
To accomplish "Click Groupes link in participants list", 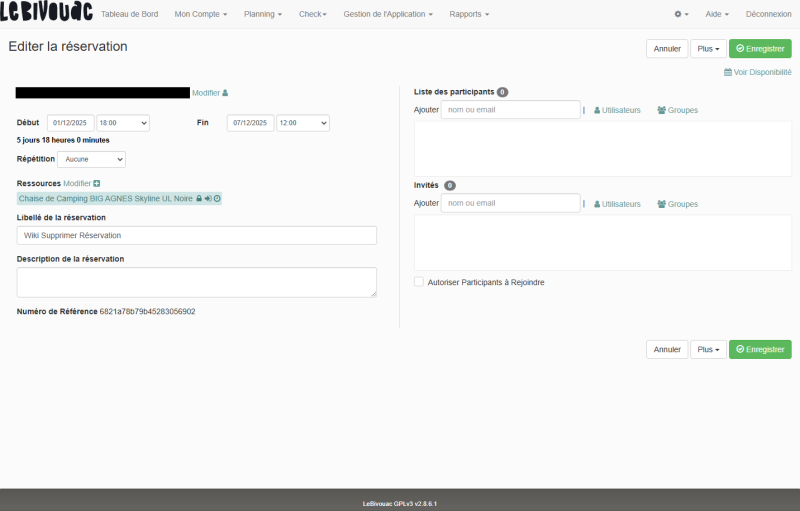I will [677, 110].
